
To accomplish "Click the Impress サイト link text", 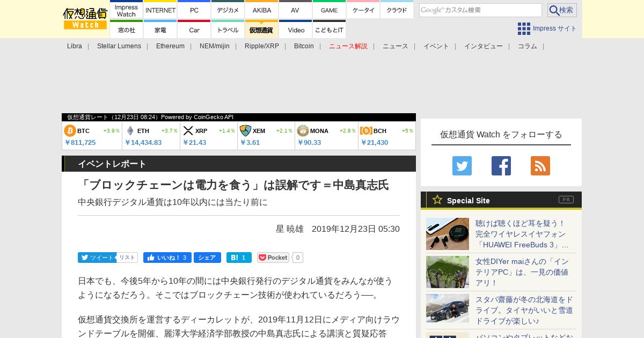I will [555, 28].
